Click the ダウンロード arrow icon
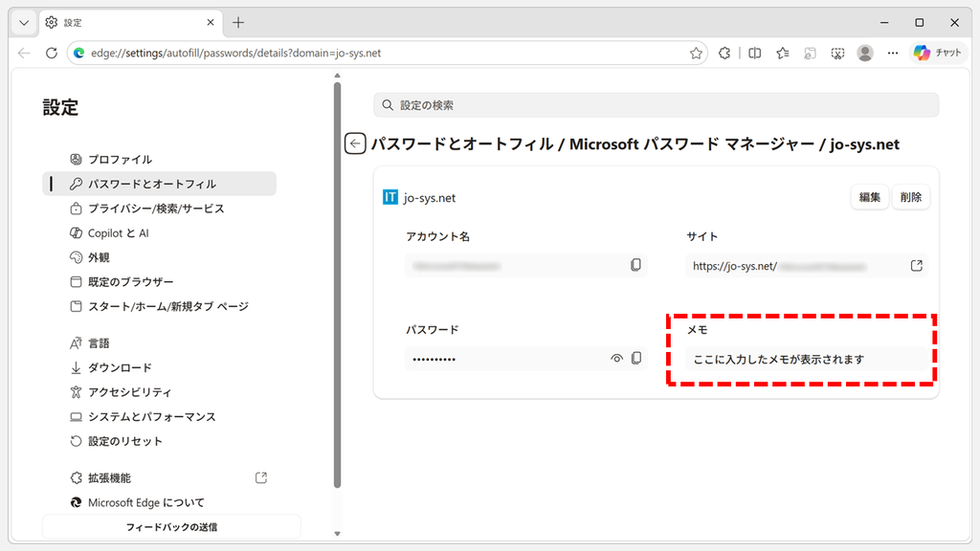Screen dimensions: 980x551 click(76, 367)
